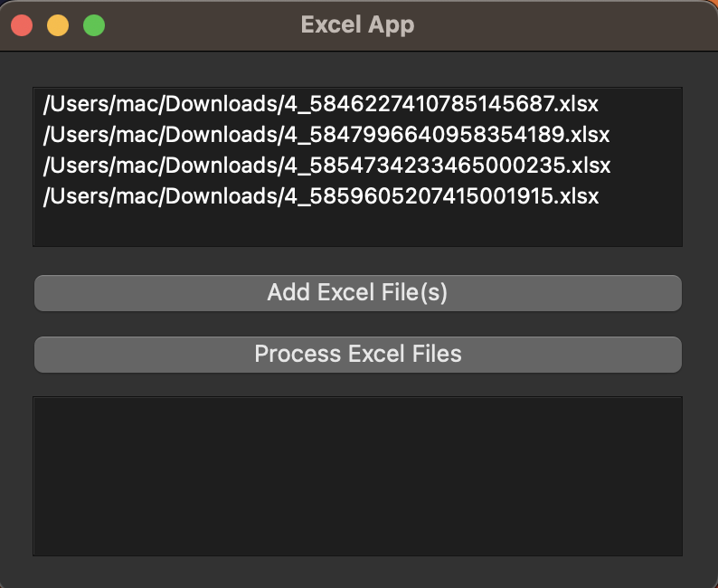Minimize the Excel App window
This screenshot has width=718, height=588.
[58, 25]
